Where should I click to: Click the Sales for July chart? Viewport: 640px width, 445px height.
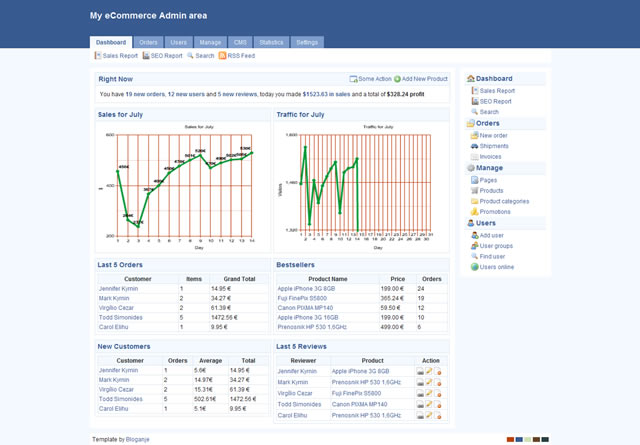[x=182, y=187]
